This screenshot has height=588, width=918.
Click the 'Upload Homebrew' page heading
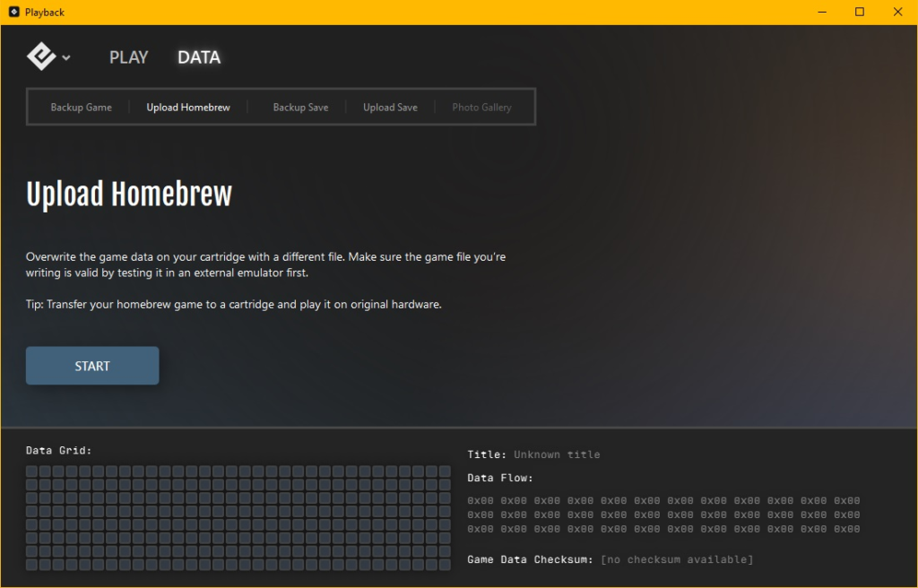pyautogui.click(x=129, y=195)
